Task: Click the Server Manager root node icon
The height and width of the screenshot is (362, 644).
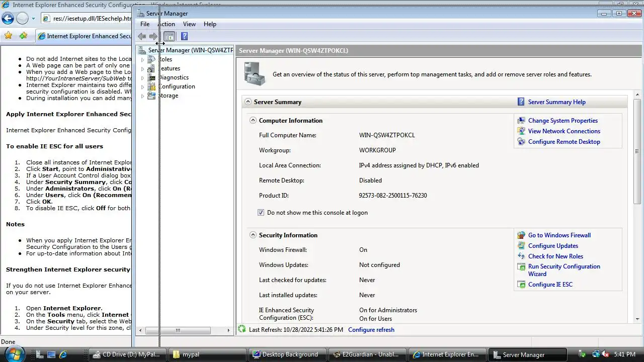Action: 142,50
